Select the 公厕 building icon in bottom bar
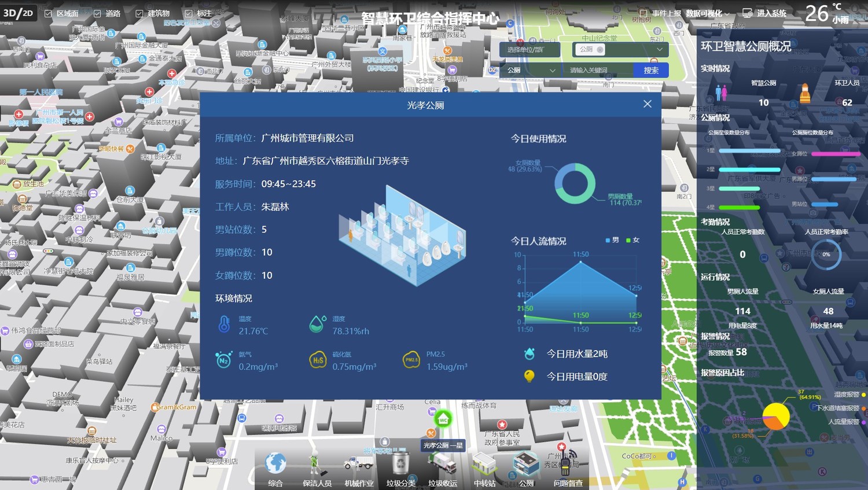The height and width of the screenshot is (490, 868). click(526, 464)
